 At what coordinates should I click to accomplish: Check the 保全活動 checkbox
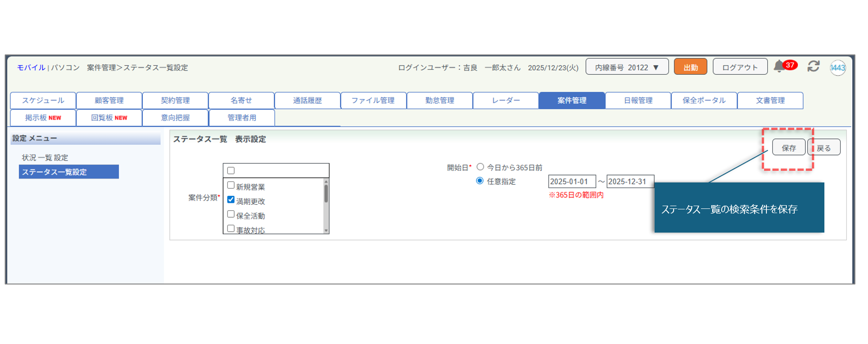pyautogui.click(x=231, y=214)
